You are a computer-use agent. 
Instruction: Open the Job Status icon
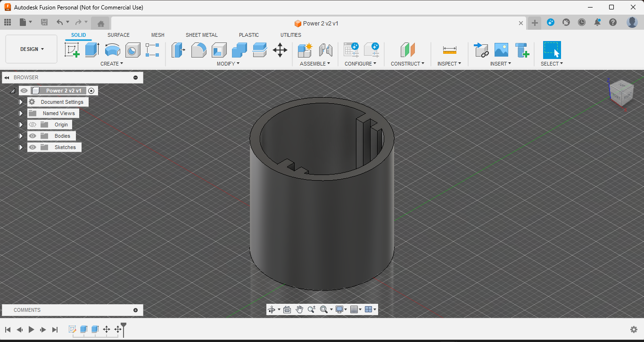(582, 22)
